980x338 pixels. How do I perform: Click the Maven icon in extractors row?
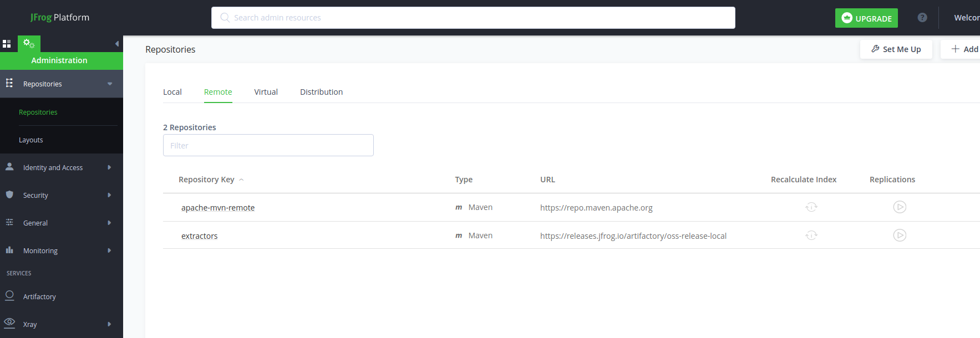[x=459, y=235]
